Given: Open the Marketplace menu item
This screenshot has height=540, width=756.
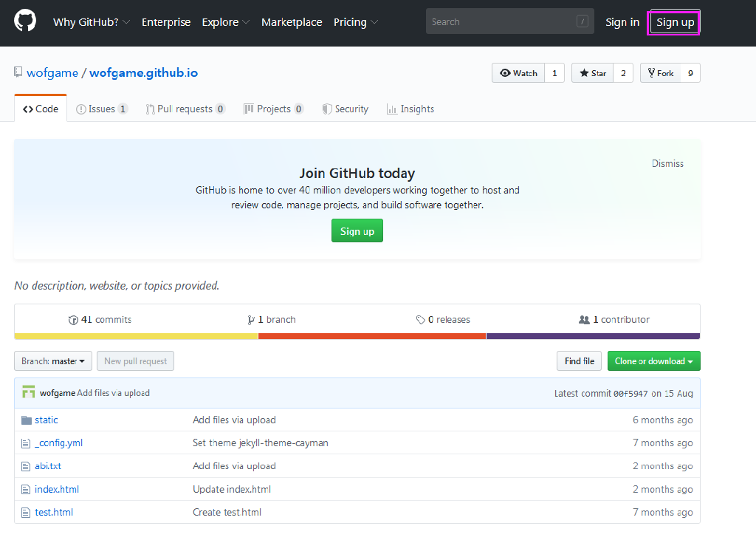Looking at the screenshot, I should (x=292, y=22).
